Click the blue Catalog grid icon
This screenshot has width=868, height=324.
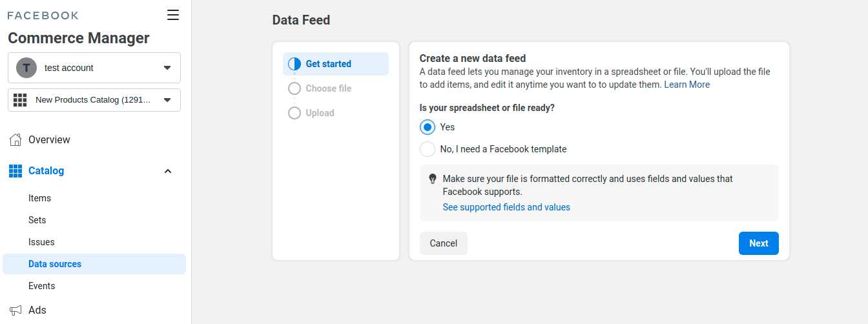[15, 171]
